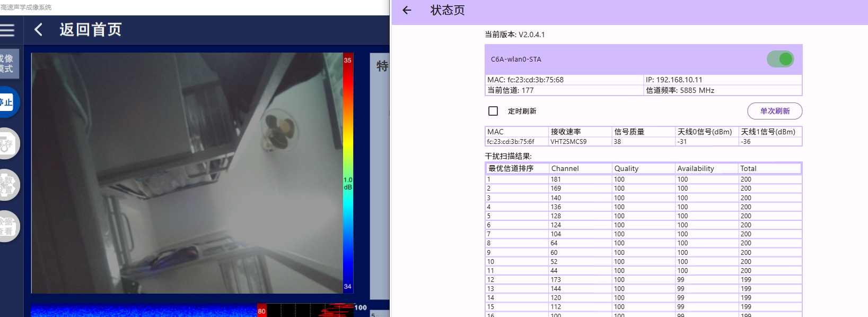Click the 当前版本: V2.0.4.1 text

515,35
